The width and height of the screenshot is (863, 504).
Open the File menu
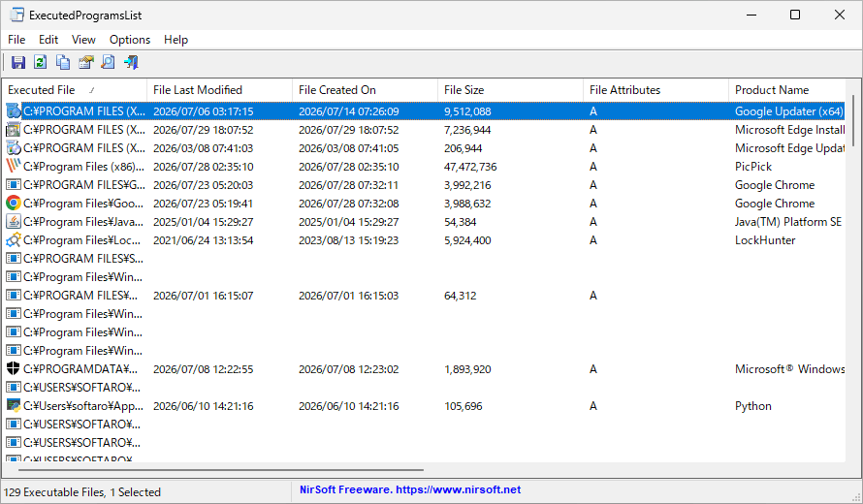(x=16, y=40)
